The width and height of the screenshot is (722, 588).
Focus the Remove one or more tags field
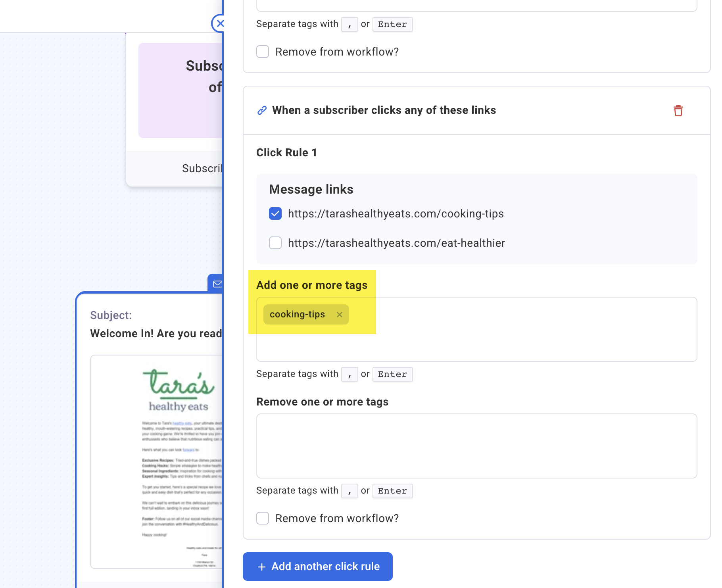point(476,446)
